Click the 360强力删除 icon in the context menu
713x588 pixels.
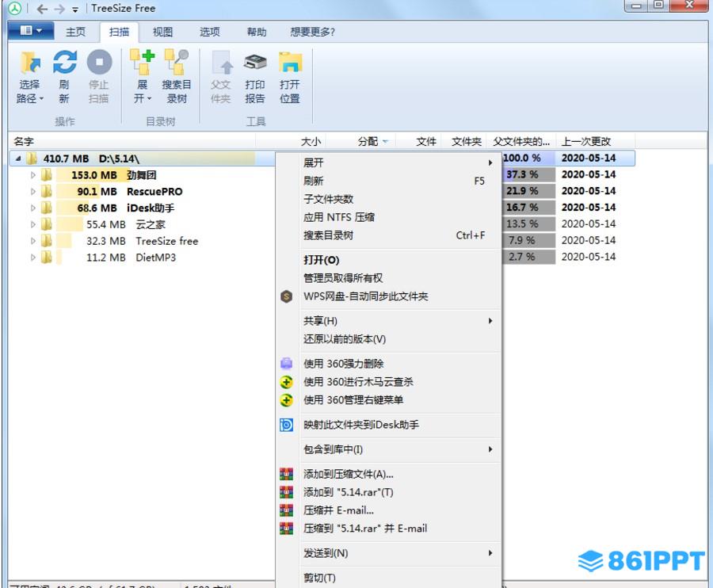click(x=287, y=364)
